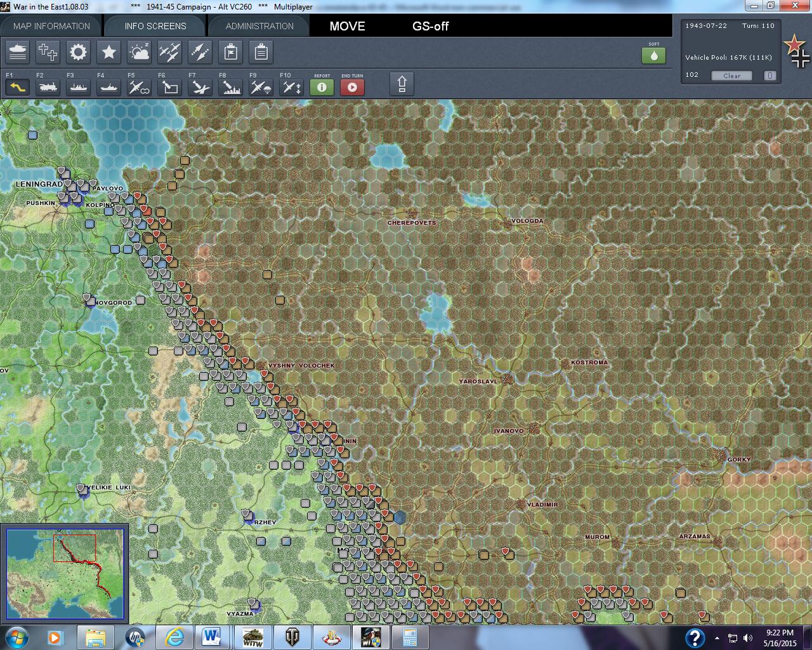Viewport: 812px width, 650px height.
Task: Click the red End Turn button
Action: pos(353,87)
